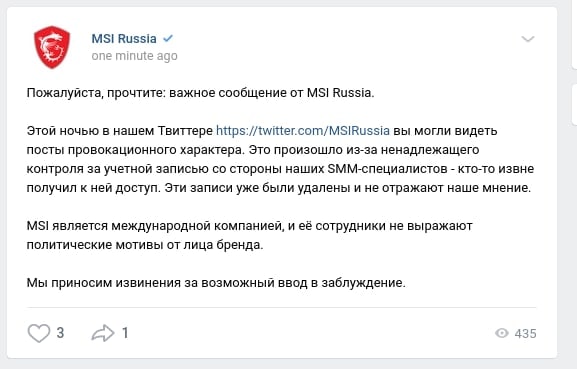
Task: Click the closing line 'Мы приносим извинения'
Action: pos(216,283)
